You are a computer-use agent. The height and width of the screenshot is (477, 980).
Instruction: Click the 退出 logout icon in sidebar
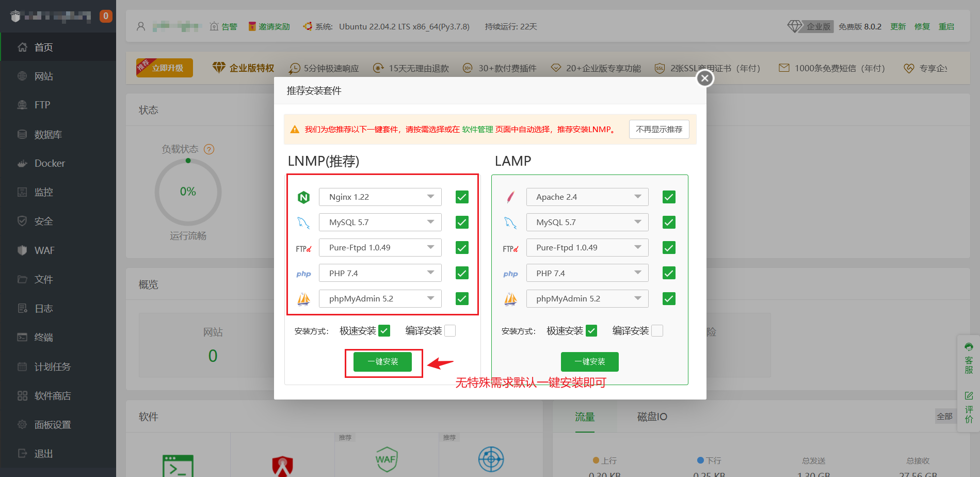[22, 453]
